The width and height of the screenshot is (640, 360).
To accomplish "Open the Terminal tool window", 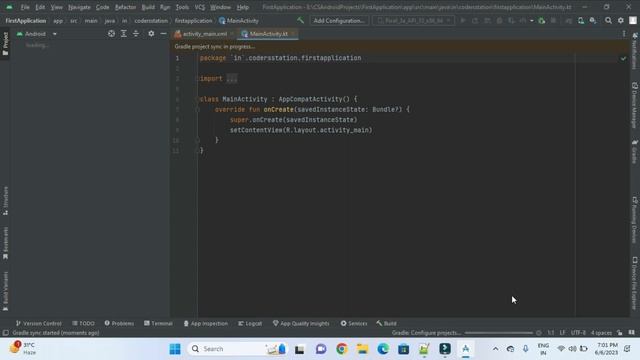I will (x=158, y=324).
